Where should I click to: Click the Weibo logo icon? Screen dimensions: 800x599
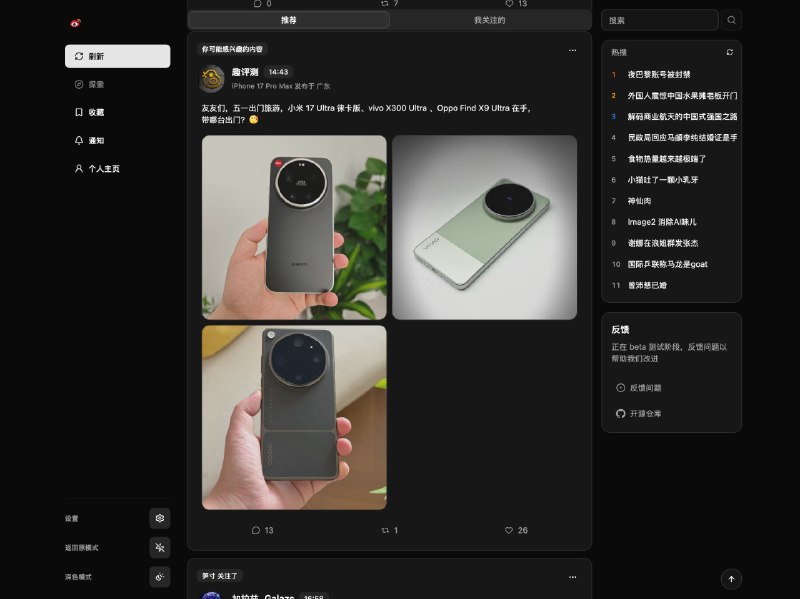(x=76, y=23)
